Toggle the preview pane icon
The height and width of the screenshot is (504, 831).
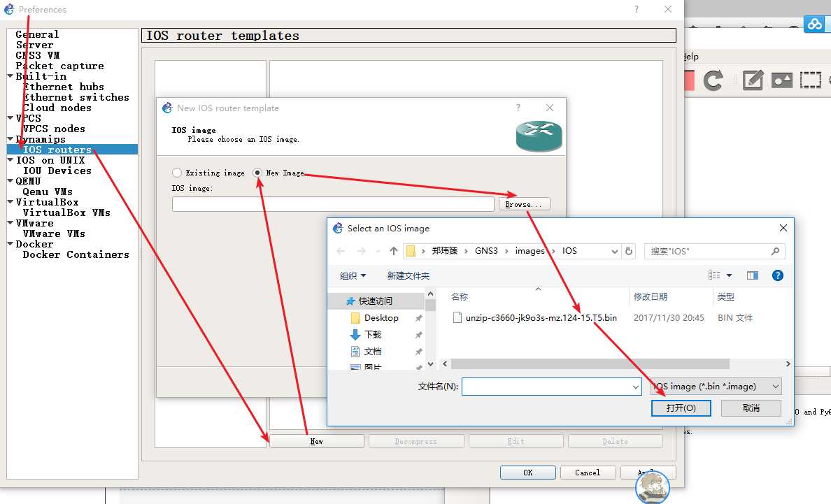(752, 275)
